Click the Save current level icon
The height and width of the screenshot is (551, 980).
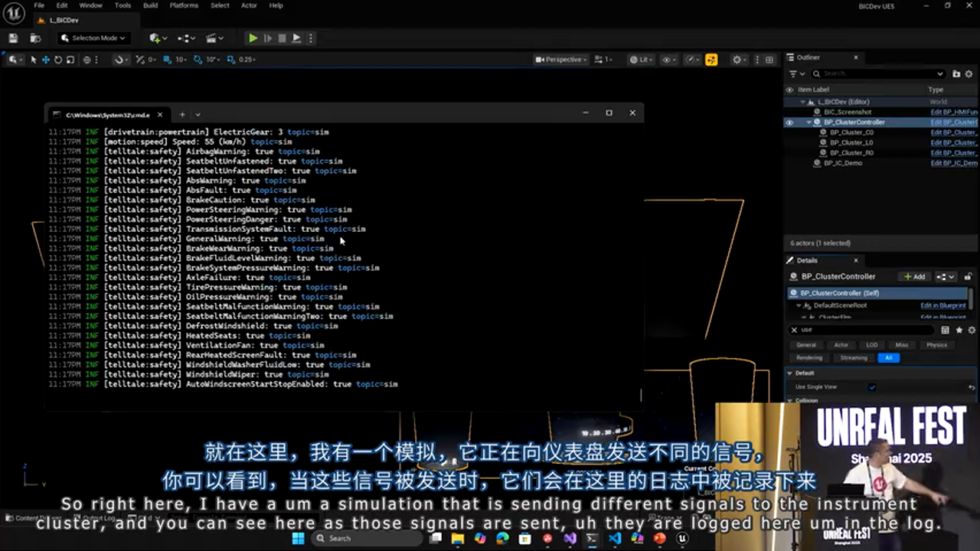13,38
